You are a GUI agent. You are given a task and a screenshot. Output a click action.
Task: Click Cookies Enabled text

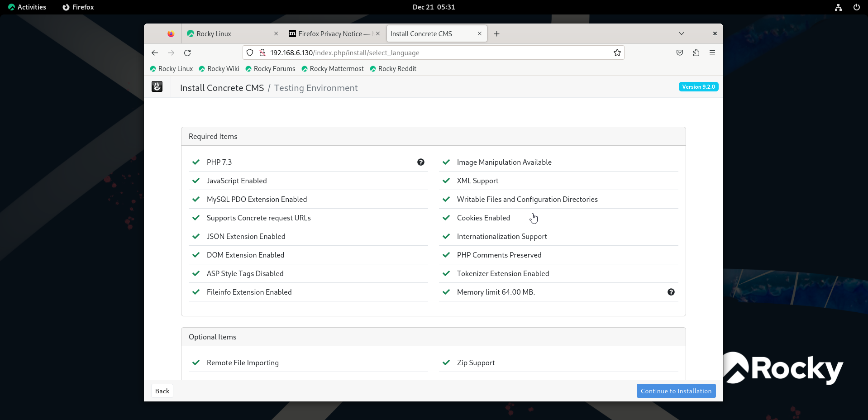[483, 218]
